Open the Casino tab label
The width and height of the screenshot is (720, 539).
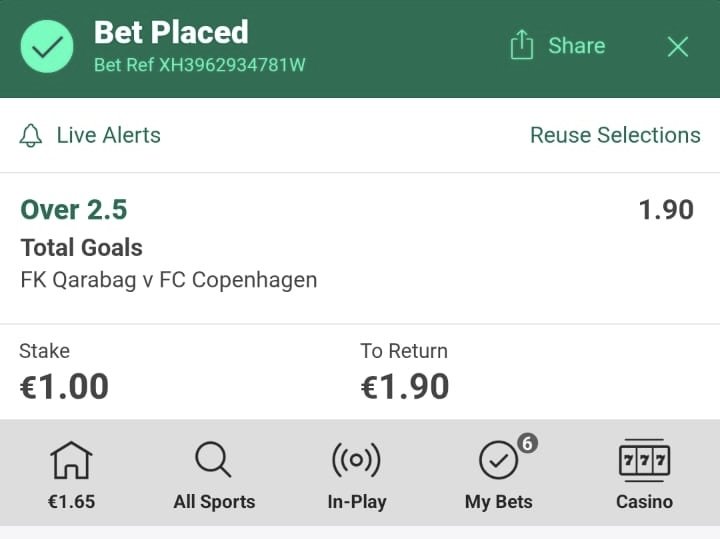[644, 502]
